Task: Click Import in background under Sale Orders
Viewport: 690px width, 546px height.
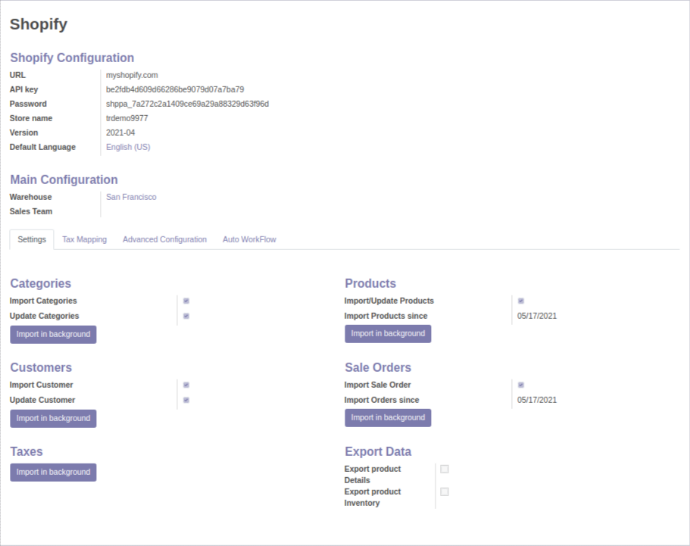Action: [388, 418]
